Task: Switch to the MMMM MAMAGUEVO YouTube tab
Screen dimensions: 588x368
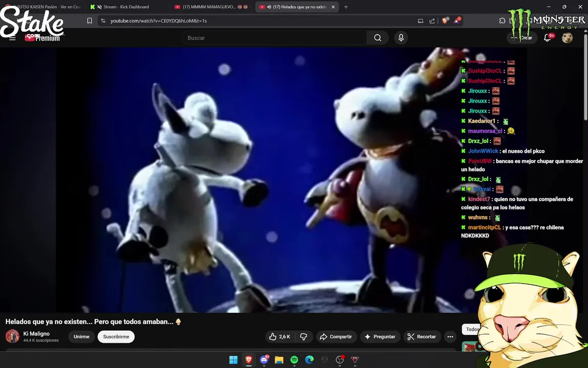Action: (x=212, y=7)
